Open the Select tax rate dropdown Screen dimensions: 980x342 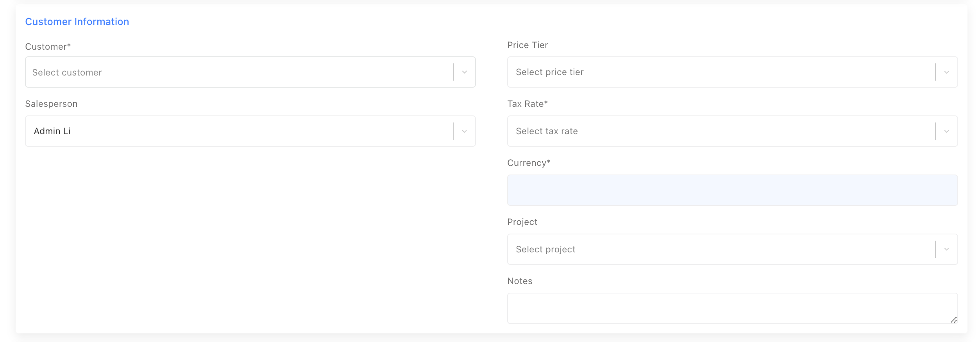(721, 131)
